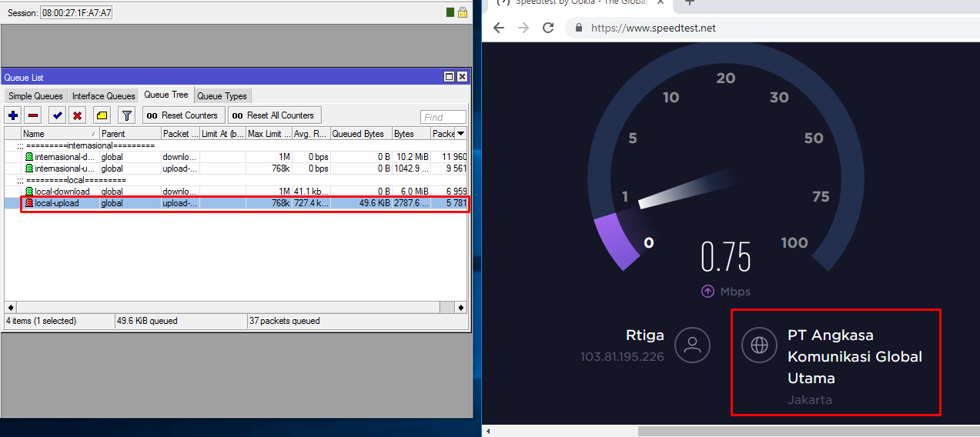Click the Max Limit column header
980x437 pixels.
pyautogui.click(x=269, y=134)
